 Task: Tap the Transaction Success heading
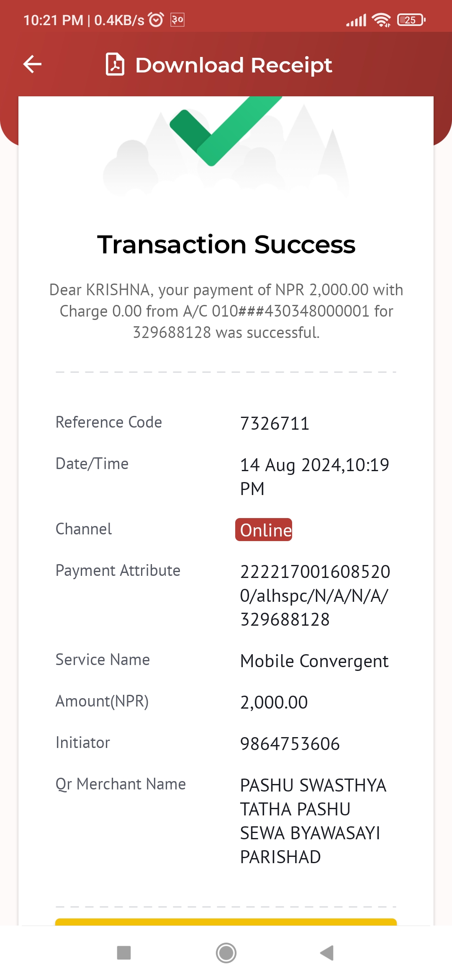[x=226, y=245]
